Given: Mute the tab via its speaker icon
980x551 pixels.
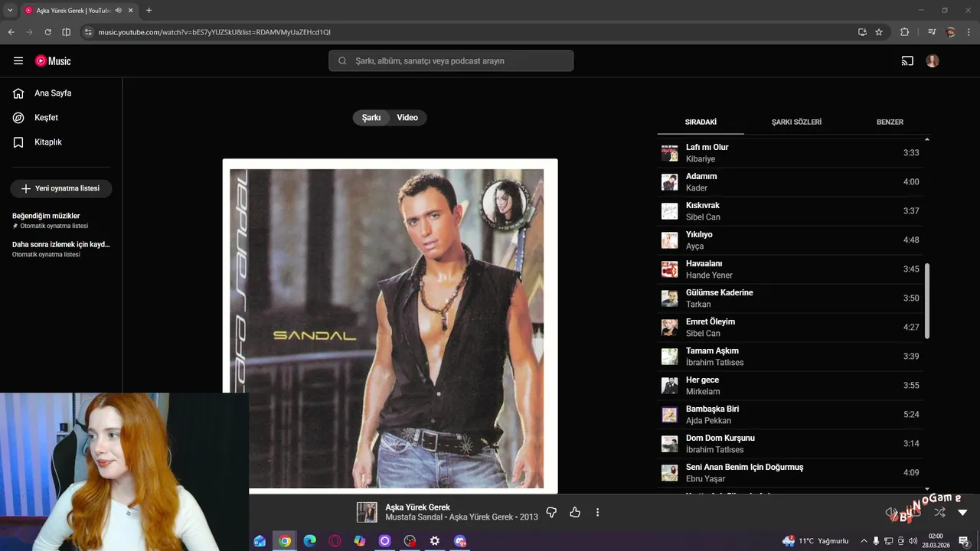Looking at the screenshot, I should (x=118, y=11).
